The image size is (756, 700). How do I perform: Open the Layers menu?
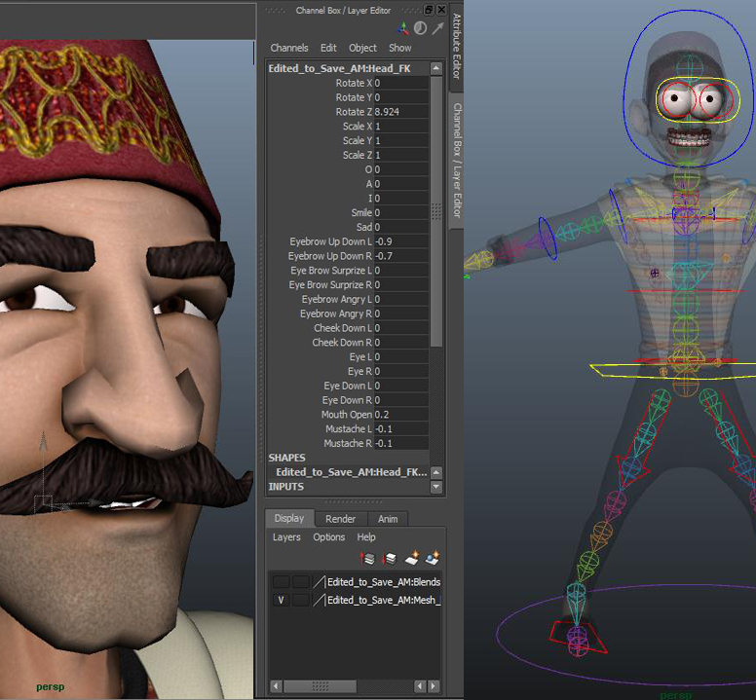[286, 537]
